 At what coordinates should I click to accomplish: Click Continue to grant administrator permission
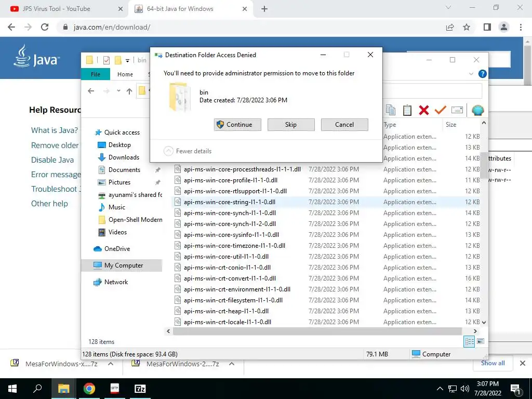pyautogui.click(x=237, y=125)
